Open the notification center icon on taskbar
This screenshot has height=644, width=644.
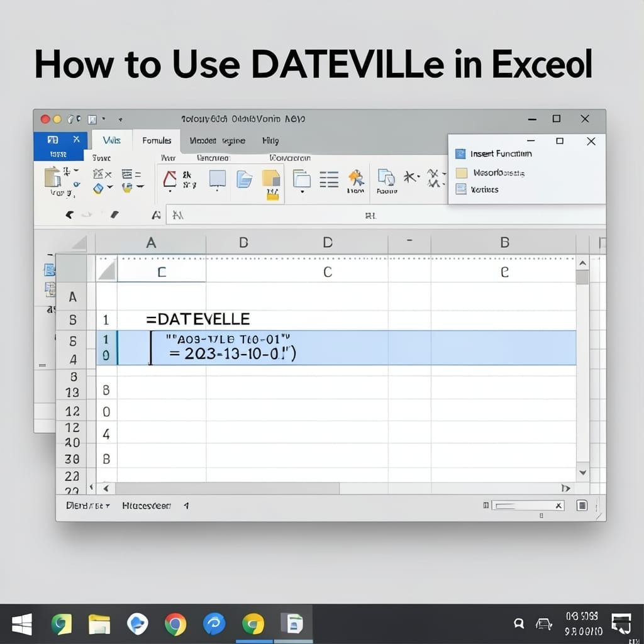(x=621, y=624)
